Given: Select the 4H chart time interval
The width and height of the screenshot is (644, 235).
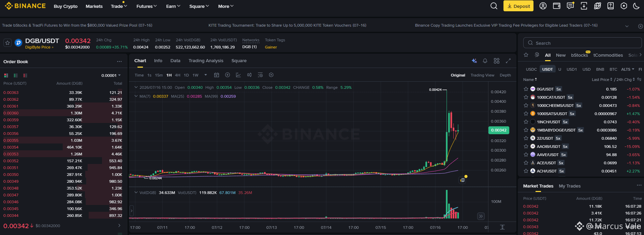Looking at the screenshot, I should (177, 75).
